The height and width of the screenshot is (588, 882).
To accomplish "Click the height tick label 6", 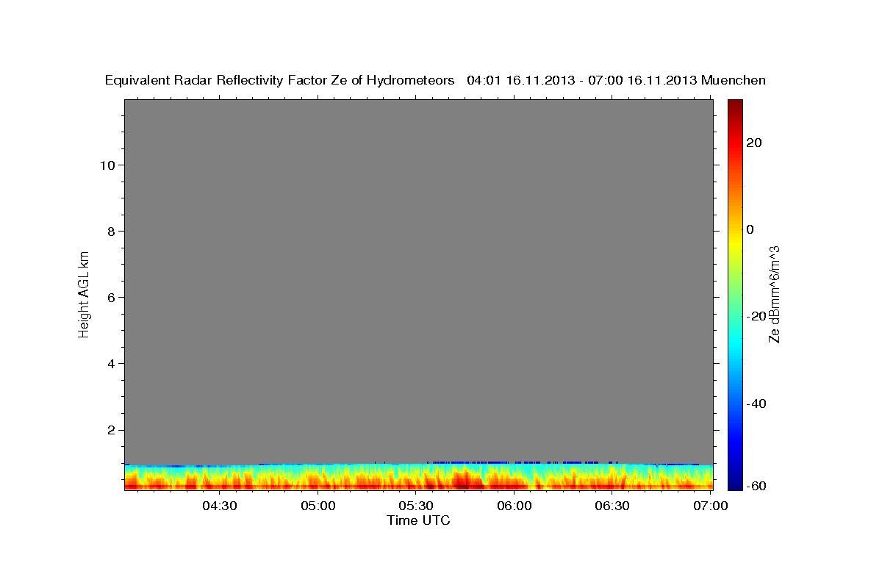I will pyautogui.click(x=111, y=298).
